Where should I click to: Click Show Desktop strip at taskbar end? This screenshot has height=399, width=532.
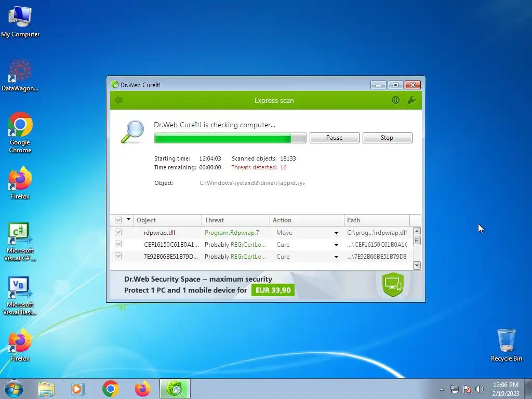point(528,389)
